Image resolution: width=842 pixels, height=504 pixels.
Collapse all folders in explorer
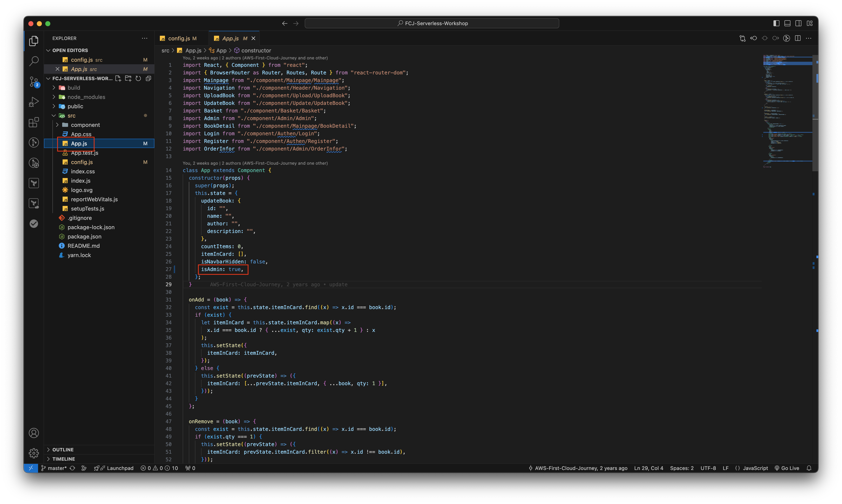[148, 78]
